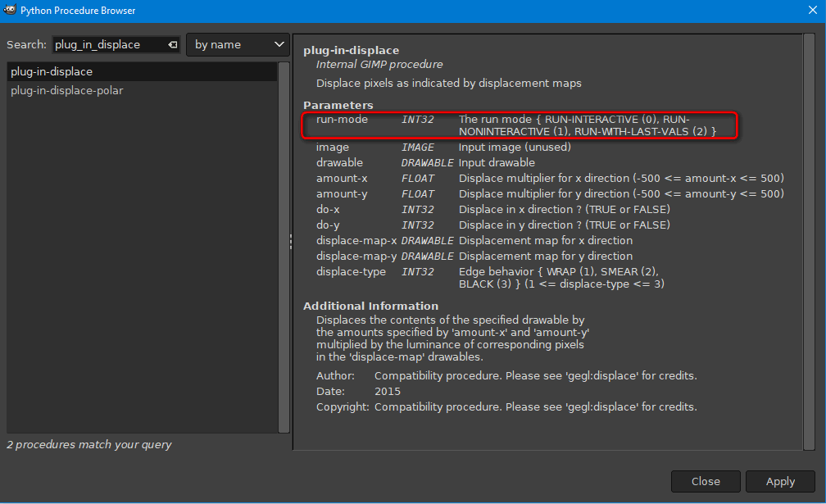826x504 pixels.
Task: Click 'Displace in x direction ? (TRUE or FALSE)'
Action: [x=564, y=210]
